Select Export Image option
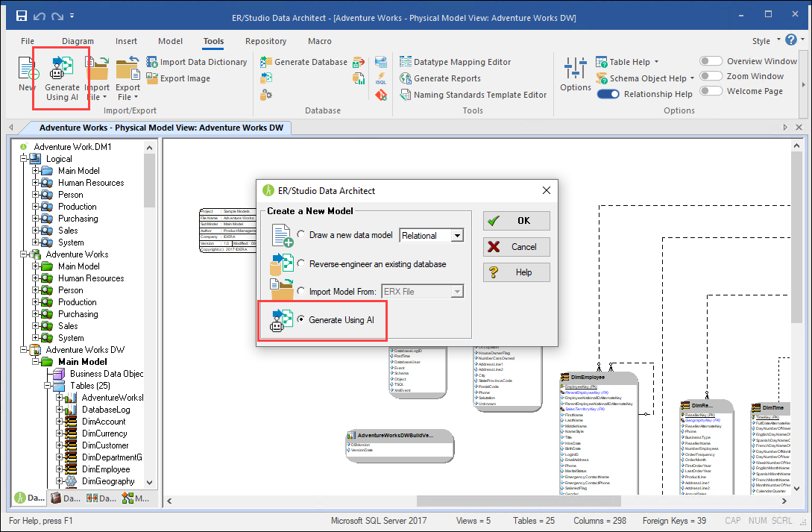 point(178,78)
